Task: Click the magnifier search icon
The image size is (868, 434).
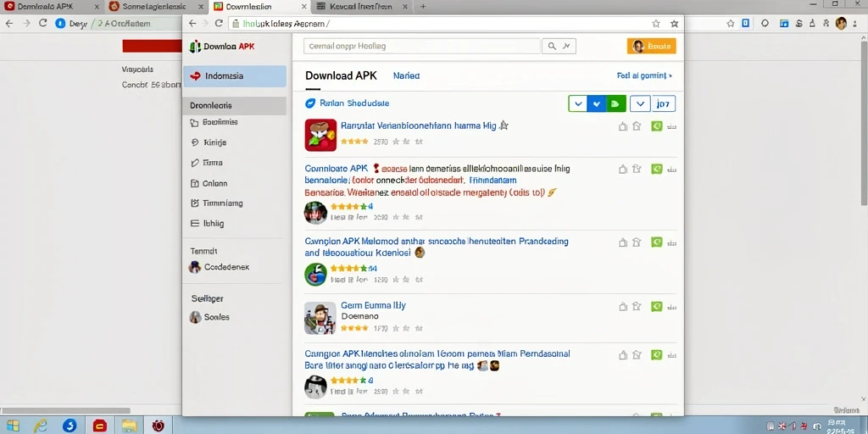Action: (x=552, y=47)
